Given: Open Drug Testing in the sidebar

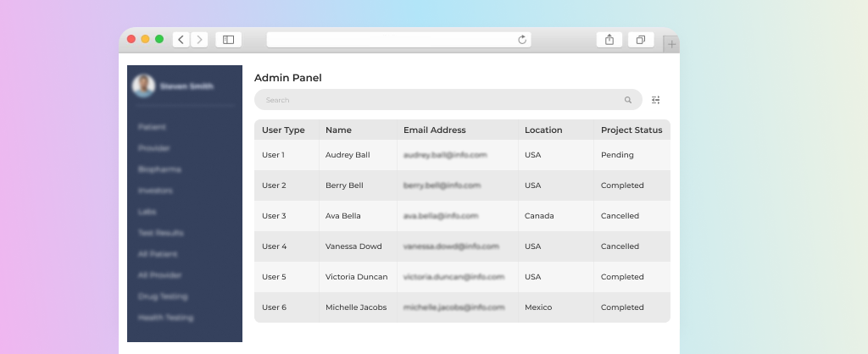Looking at the screenshot, I should coord(163,296).
